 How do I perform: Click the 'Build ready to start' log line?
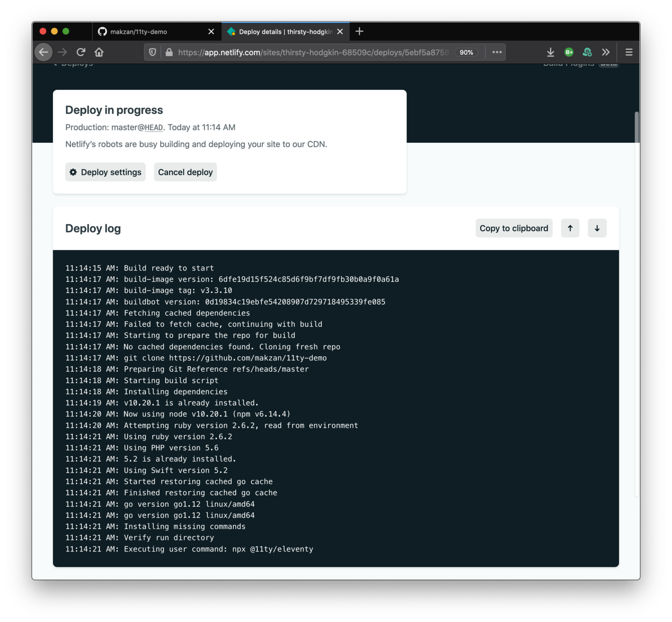[x=140, y=268]
